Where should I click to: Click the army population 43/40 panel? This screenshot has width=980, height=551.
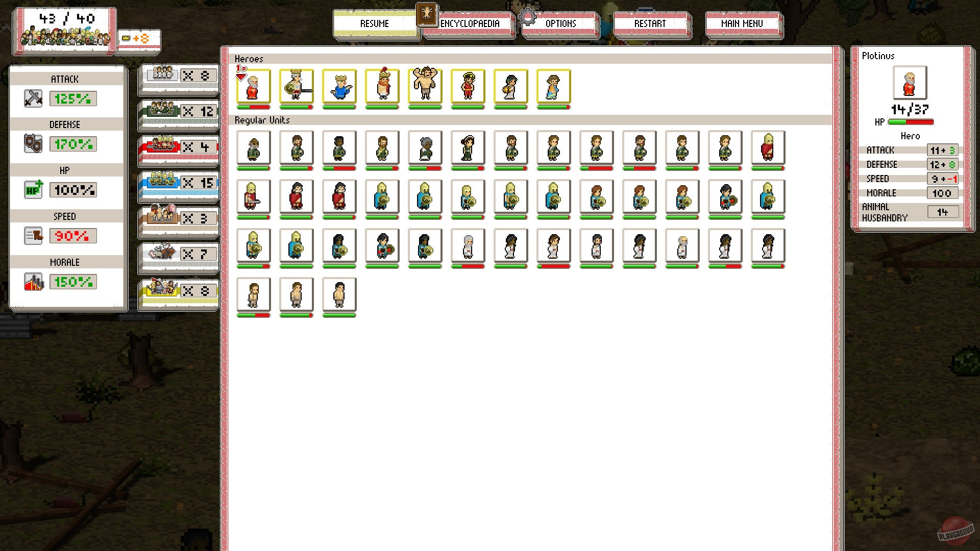point(64,30)
